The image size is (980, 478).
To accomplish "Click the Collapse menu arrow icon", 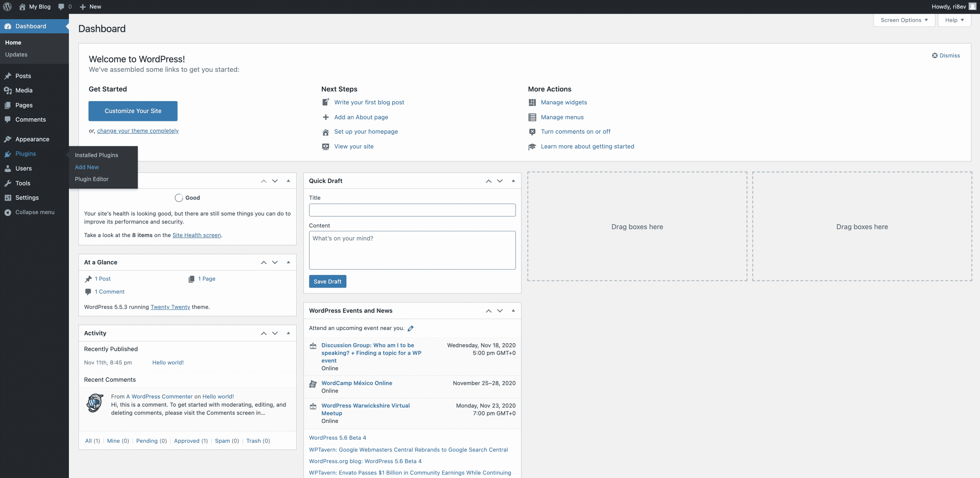I will pyautogui.click(x=8, y=212).
